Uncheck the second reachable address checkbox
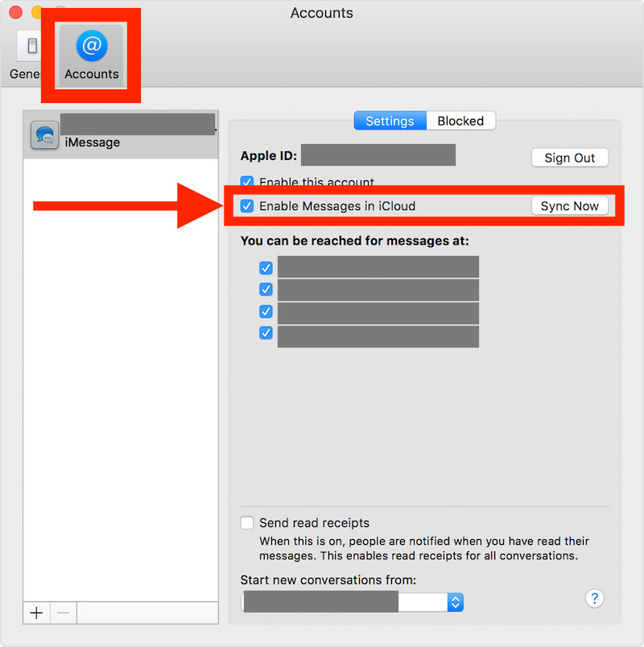The height and width of the screenshot is (647, 644). [266, 289]
